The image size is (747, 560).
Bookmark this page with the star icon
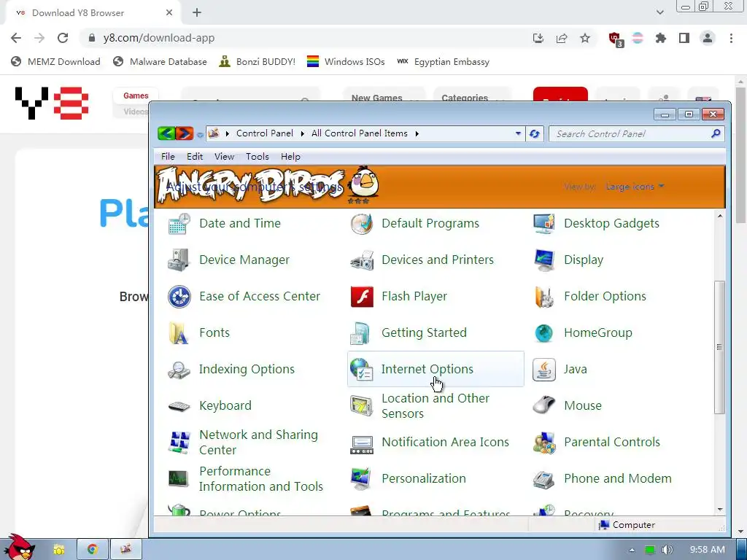(x=585, y=38)
